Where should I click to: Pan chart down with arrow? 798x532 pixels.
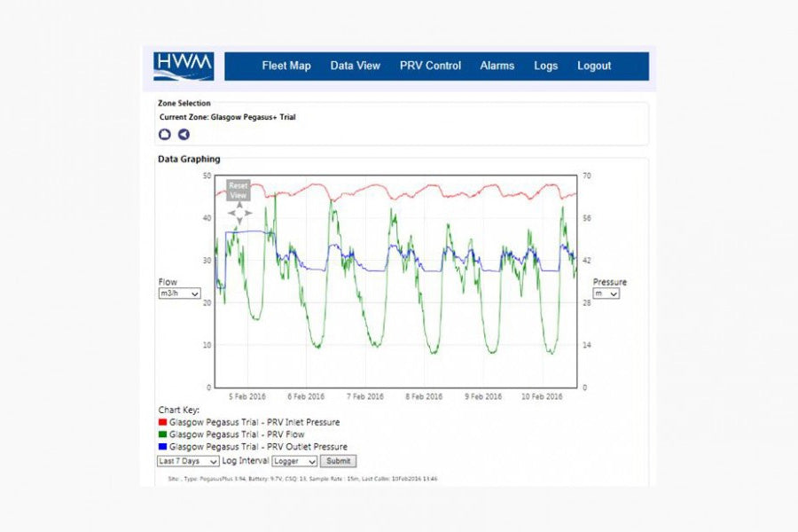239,221
